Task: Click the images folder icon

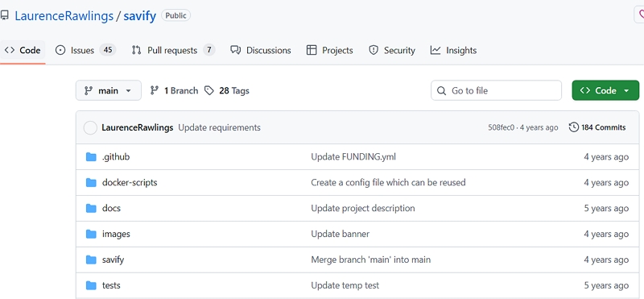Action: (x=91, y=234)
